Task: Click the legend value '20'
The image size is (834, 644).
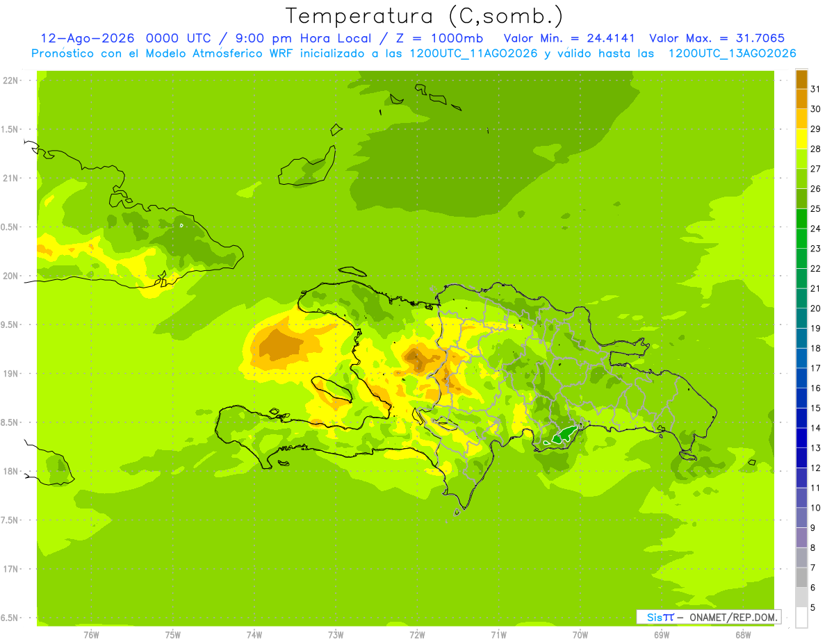Action: 815,308
